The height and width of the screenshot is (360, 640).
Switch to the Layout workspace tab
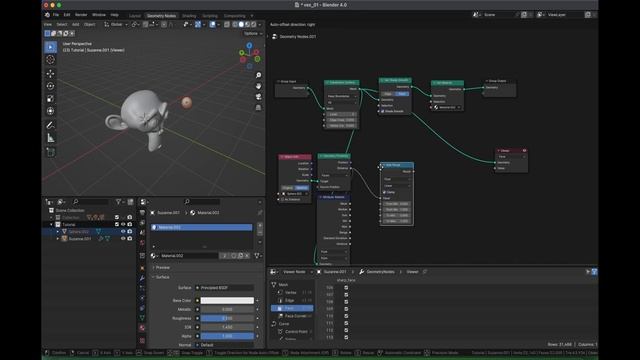(135, 16)
